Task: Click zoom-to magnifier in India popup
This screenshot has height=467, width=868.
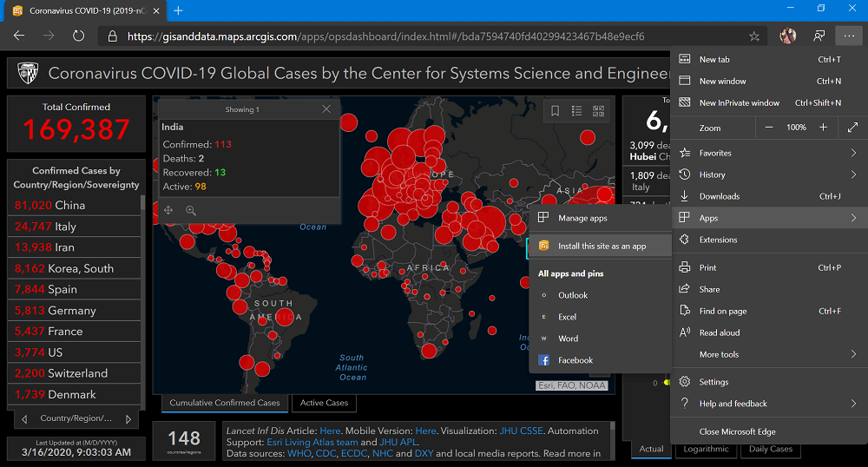Action: 191,210
